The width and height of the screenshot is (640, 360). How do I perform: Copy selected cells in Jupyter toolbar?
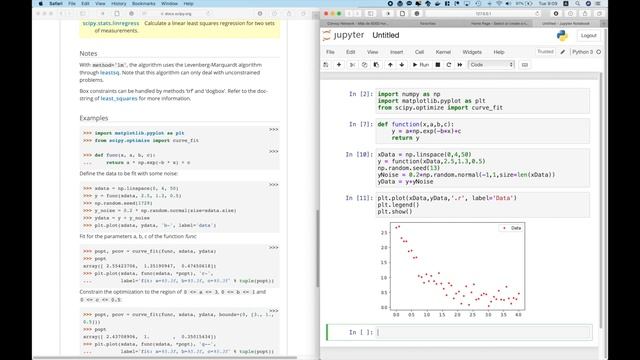pos(364,64)
